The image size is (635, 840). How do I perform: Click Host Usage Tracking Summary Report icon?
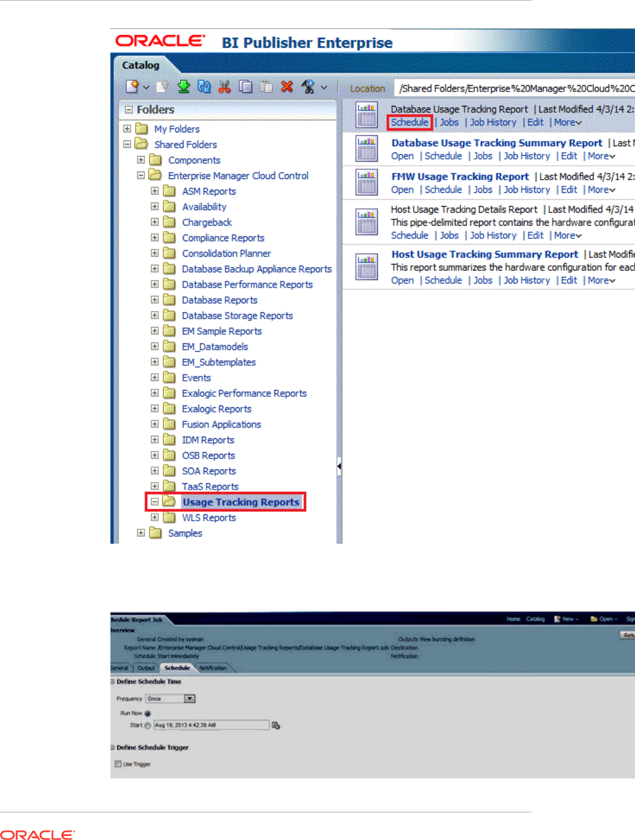tap(366, 266)
